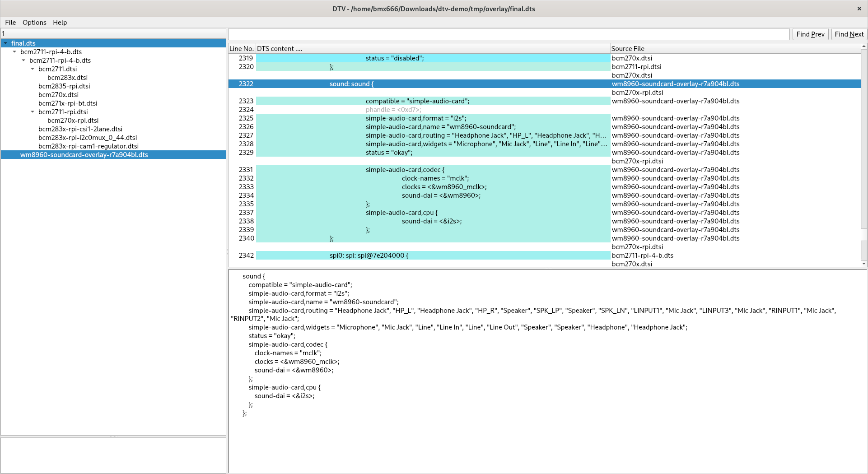Collapse the final.dts tree root
Viewport: 868px width, 474px height.
[5, 43]
